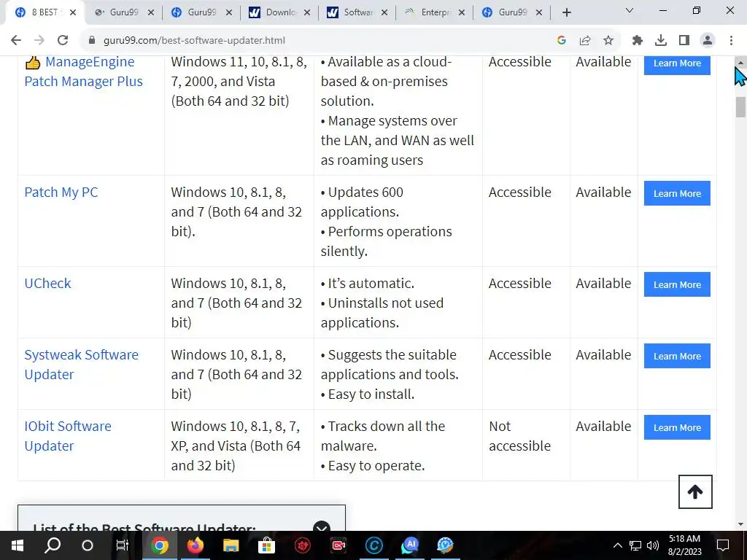Close the Download tab
This screenshot has width=747, height=560.
click(x=307, y=13)
